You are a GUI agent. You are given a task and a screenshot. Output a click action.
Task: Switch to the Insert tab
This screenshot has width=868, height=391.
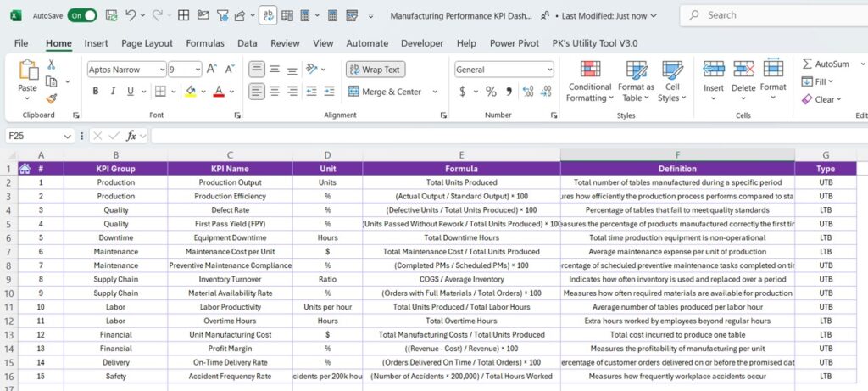click(97, 43)
